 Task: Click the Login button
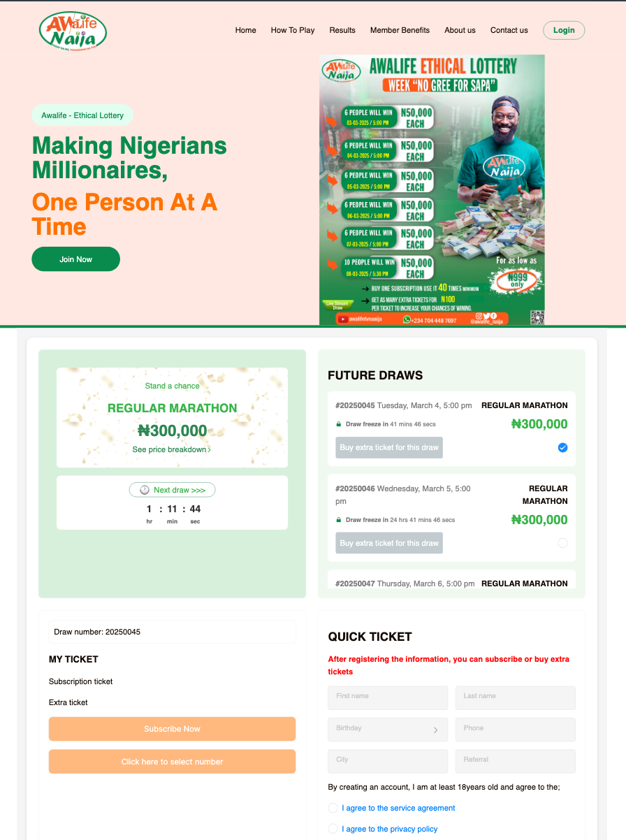tap(564, 30)
